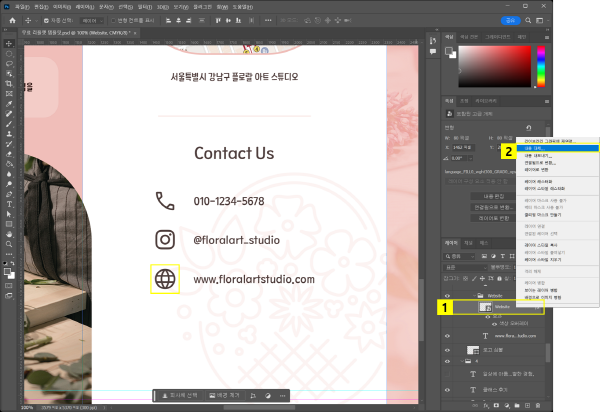Click the 배경 제거 button in contextual bar
Screen dimensions: 600x412
(x=225, y=396)
